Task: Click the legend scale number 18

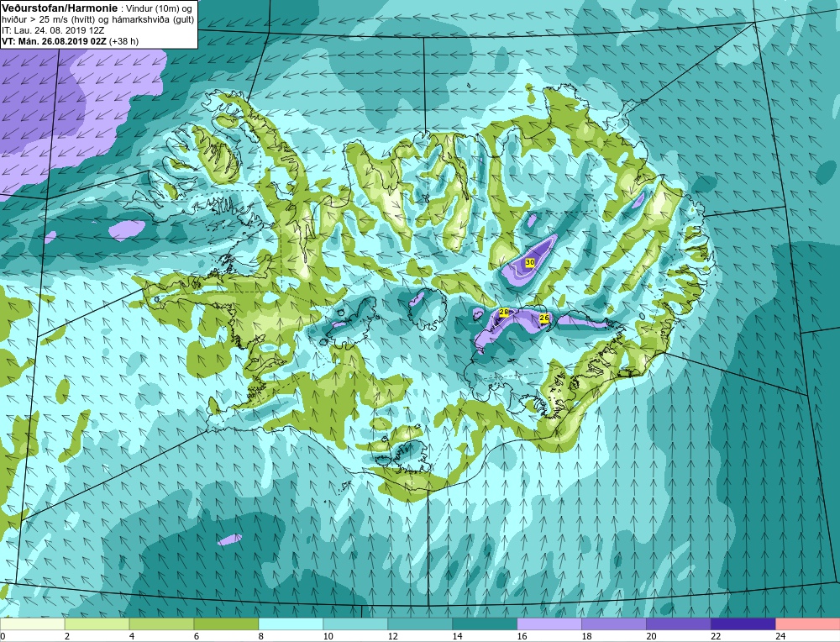Action: point(586,636)
